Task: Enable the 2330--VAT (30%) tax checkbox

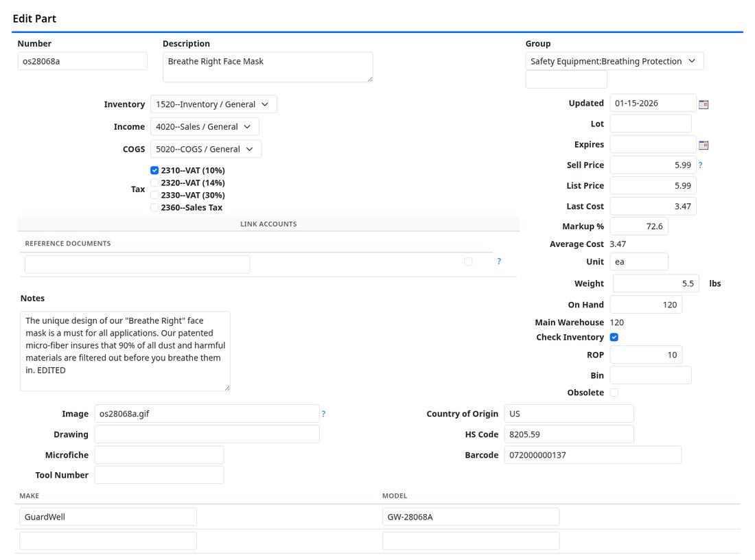Action: (x=154, y=195)
